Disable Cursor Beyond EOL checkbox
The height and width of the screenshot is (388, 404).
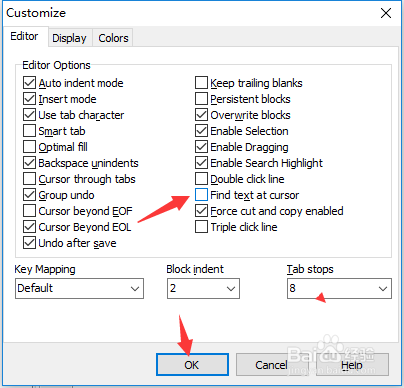point(29,227)
